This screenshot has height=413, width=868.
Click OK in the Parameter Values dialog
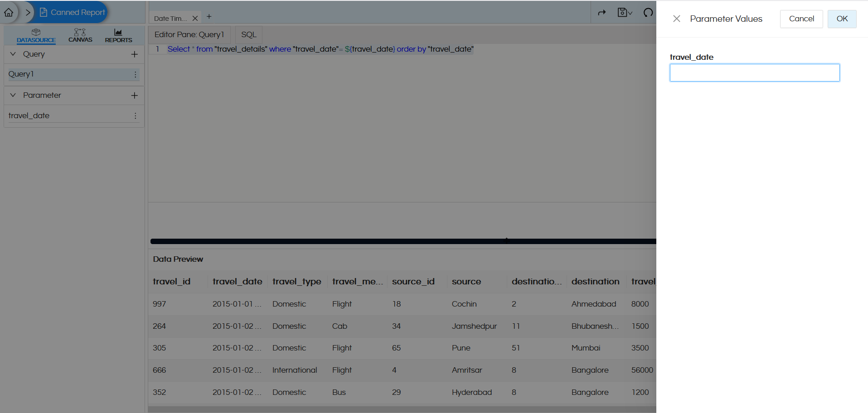pyautogui.click(x=842, y=19)
